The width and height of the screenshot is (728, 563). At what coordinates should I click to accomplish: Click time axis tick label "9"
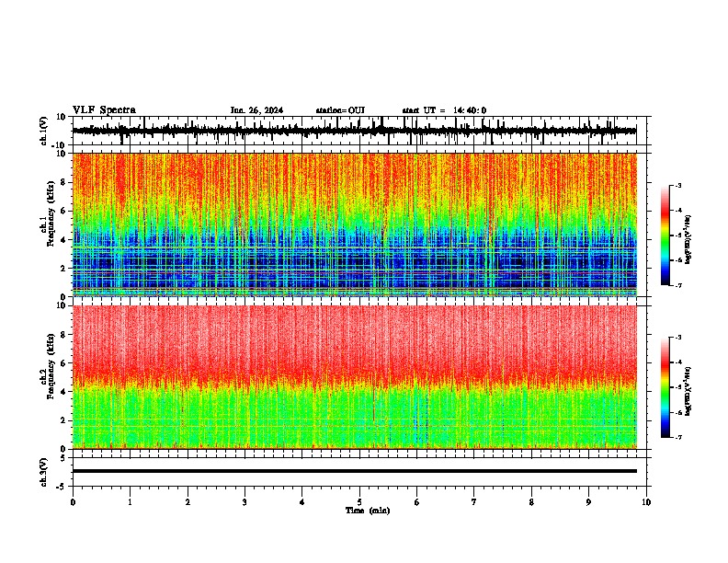coord(588,502)
